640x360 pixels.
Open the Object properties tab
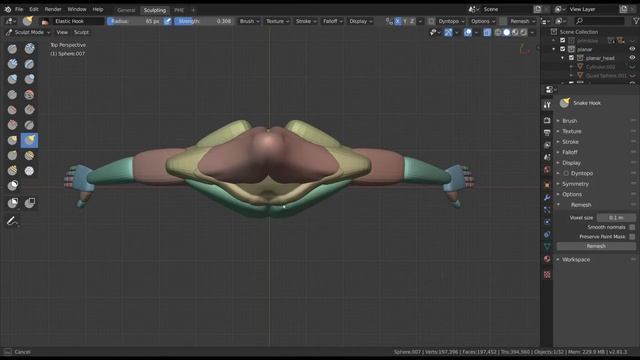click(x=547, y=185)
